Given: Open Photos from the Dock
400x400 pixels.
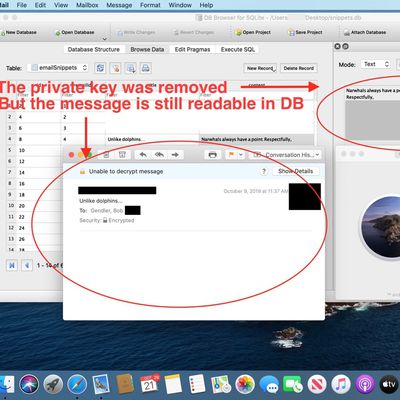Looking at the screenshot, I should tap(245, 384).
